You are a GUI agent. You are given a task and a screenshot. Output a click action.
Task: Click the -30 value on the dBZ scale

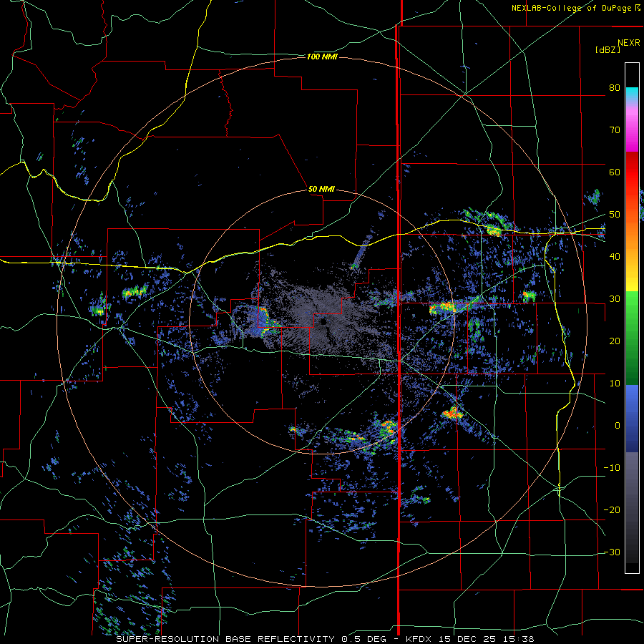click(x=612, y=552)
